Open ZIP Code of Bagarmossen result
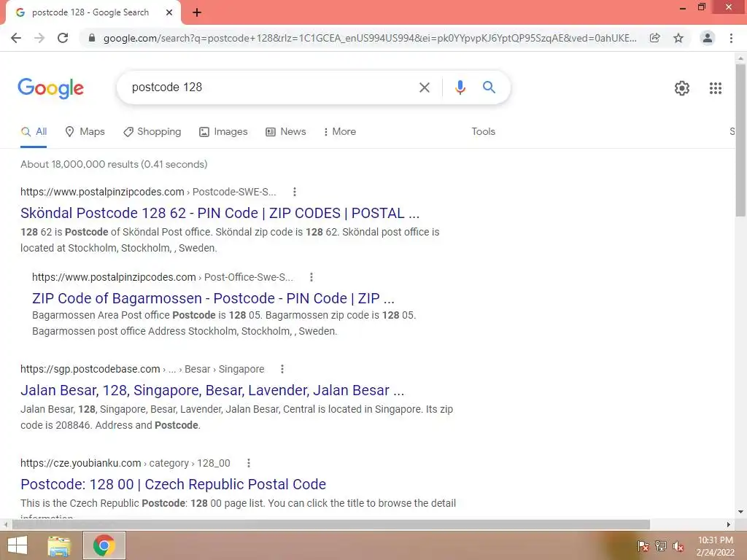747x560 pixels. 213,298
